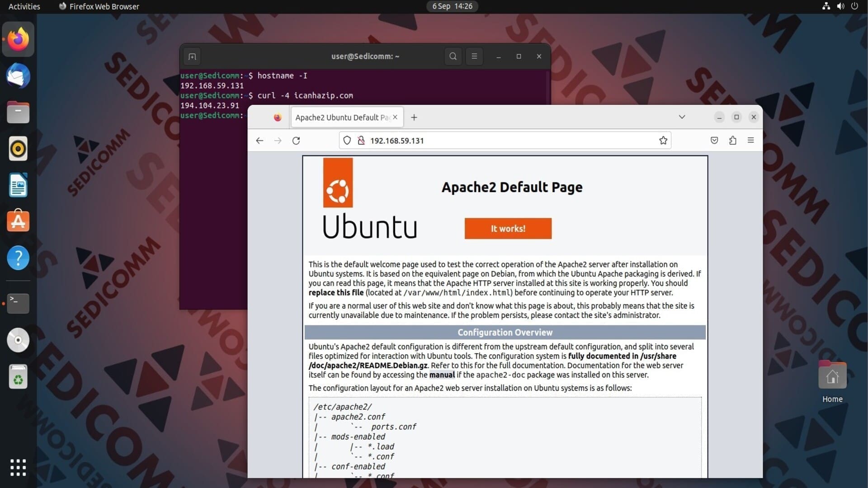Open the Trash icon in the dock
This screenshot has height=488, width=868.
[18, 376]
